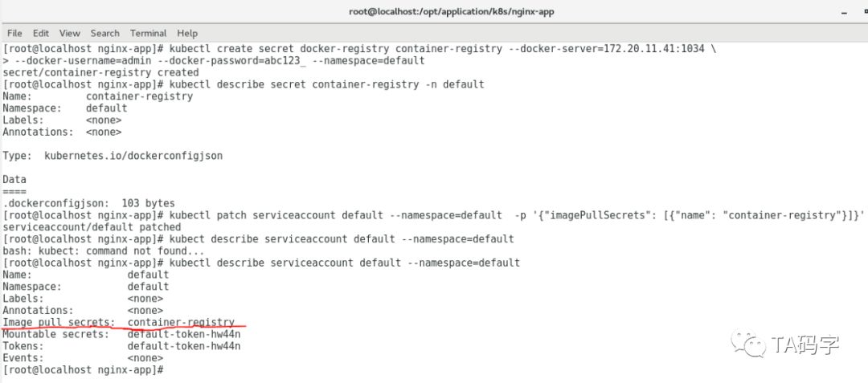
Task: Click the kubectl patch serviceaccount command line
Action: click(434, 215)
